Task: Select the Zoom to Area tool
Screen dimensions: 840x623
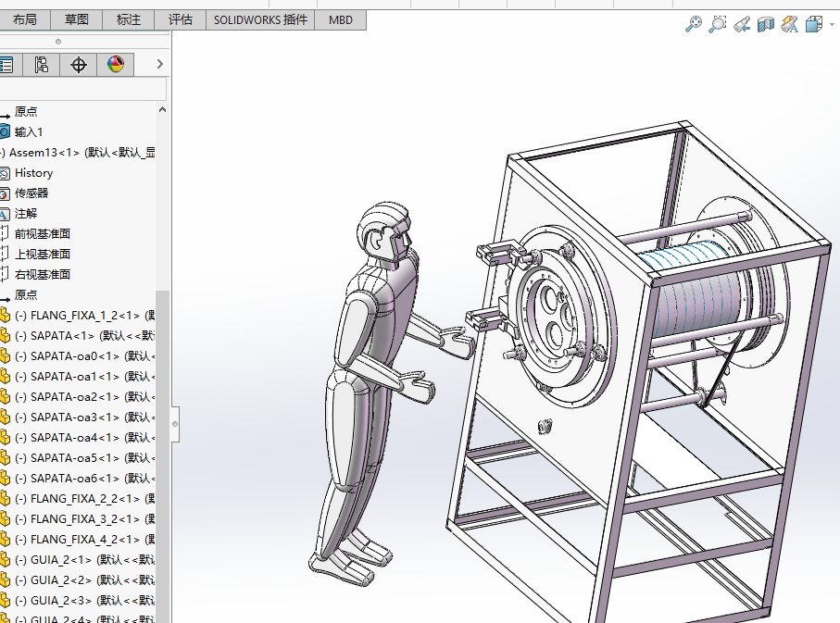Action: [x=717, y=25]
